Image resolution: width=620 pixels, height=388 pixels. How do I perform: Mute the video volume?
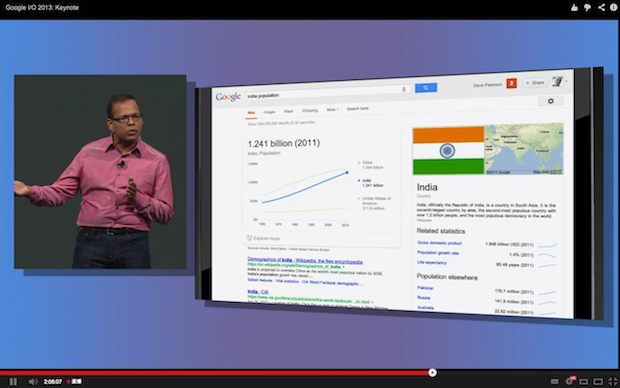[x=33, y=382]
